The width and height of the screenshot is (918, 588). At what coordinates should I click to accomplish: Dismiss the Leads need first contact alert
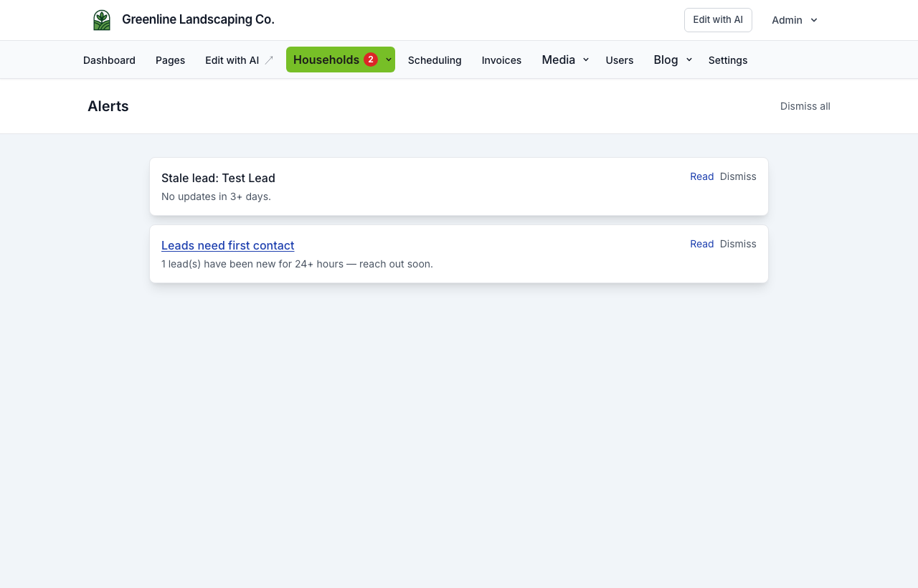click(x=738, y=244)
